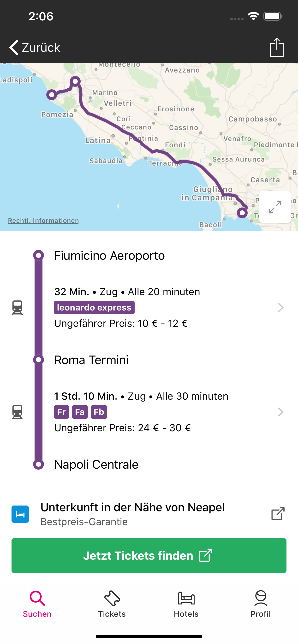Open the Profil tab
This screenshot has height=644, width=298.
(260, 604)
